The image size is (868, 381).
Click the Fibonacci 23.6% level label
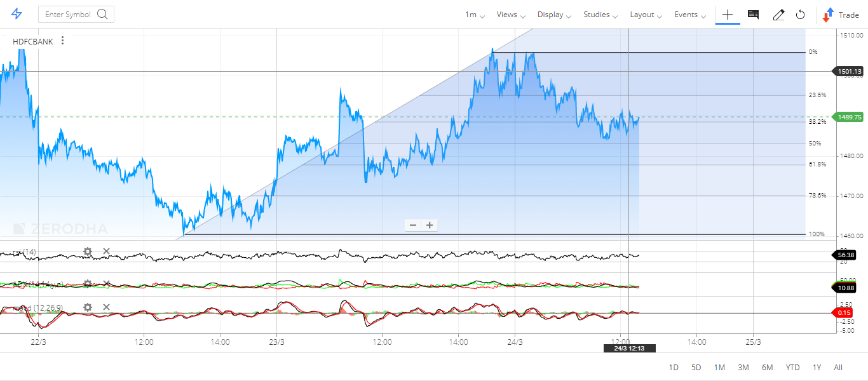(817, 95)
